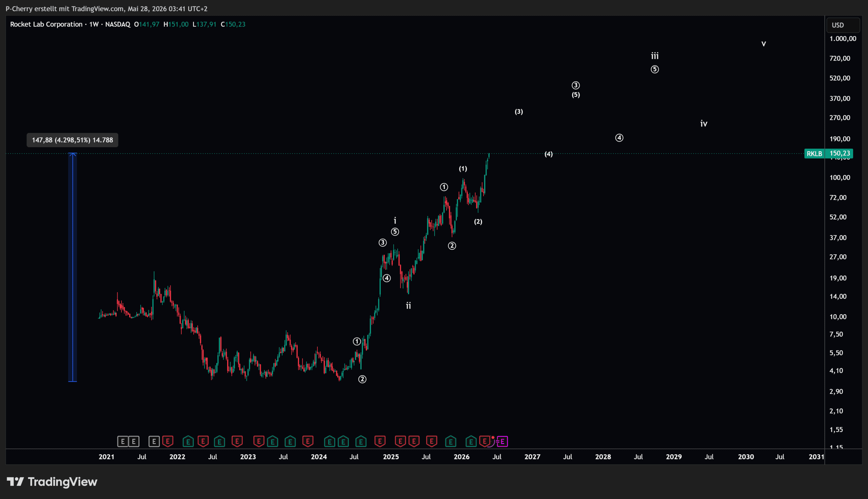Click the 1.000,00 level on the price scale
868x499 pixels.
click(x=843, y=39)
